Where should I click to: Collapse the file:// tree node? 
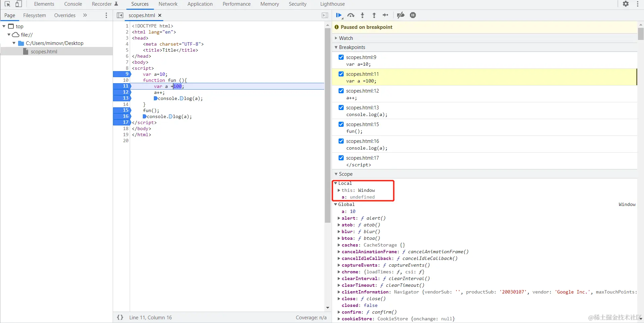[9, 35]
